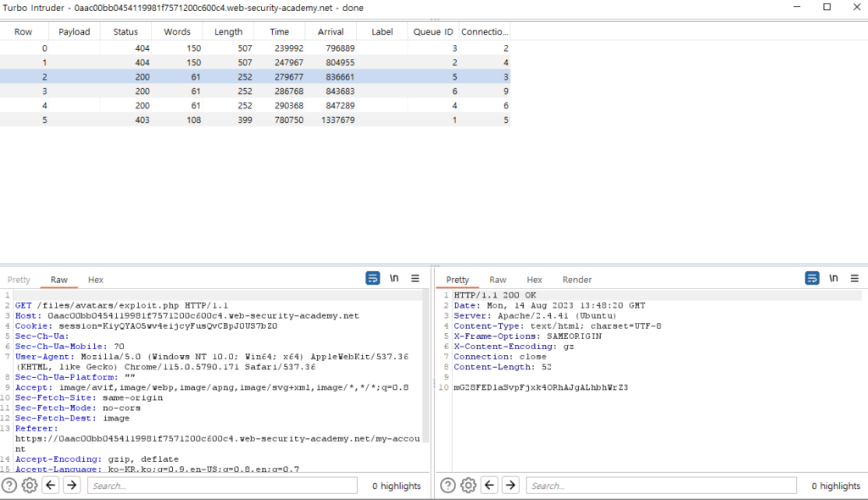Sort results by the Connection column
868x500 pixels.
click(484, 31)
